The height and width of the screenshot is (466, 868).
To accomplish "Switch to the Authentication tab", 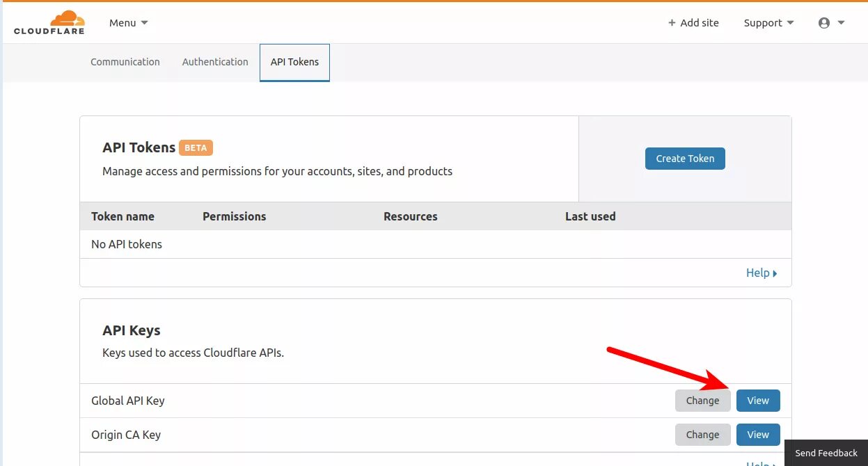I will tap(215, 62).
